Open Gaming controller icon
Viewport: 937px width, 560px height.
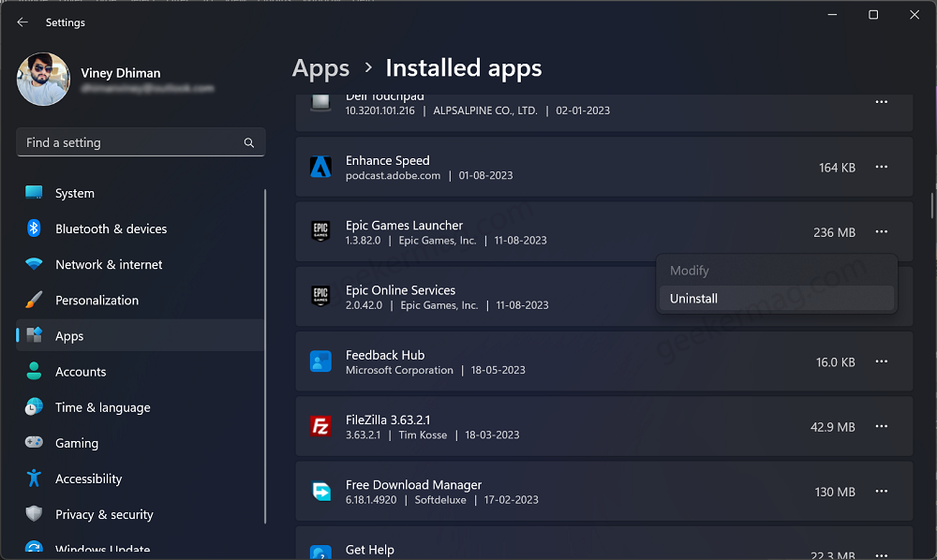[34, 442]
